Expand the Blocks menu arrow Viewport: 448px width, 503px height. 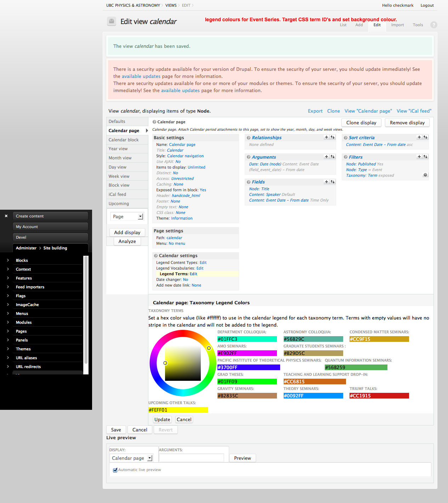pos(8,260)
